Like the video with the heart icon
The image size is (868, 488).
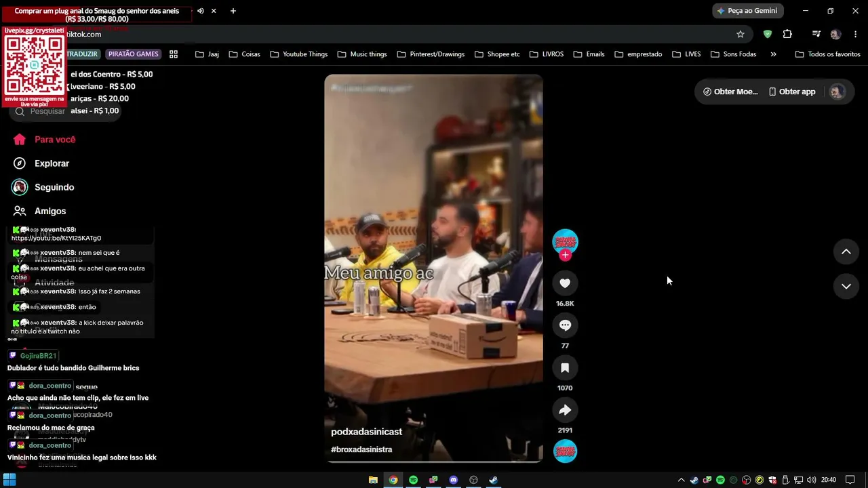click(x=565, y=283)
